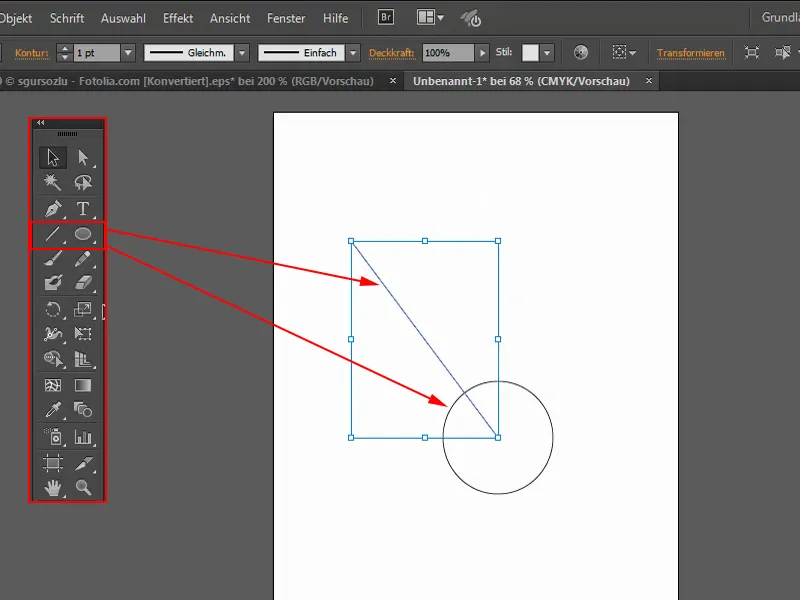The height and width of the screenshot is (600, 800).
Task: Select the Magic Wand tool
Action: (53, 182)
